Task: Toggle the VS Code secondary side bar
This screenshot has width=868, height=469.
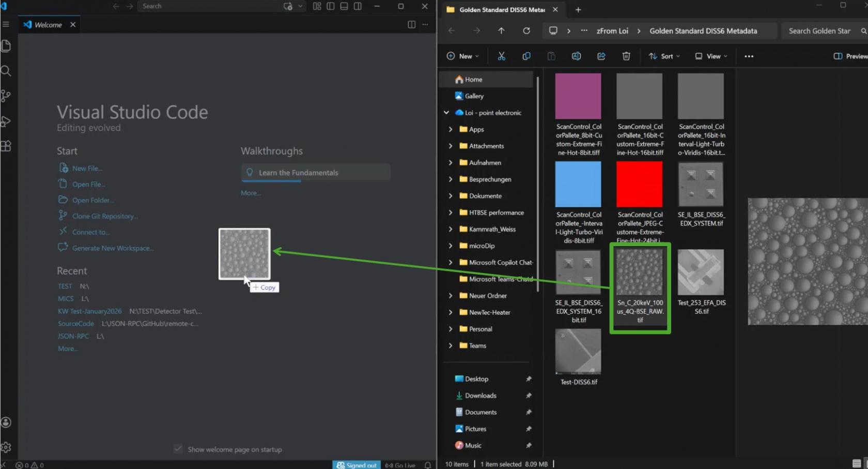Action: (358, 6)
